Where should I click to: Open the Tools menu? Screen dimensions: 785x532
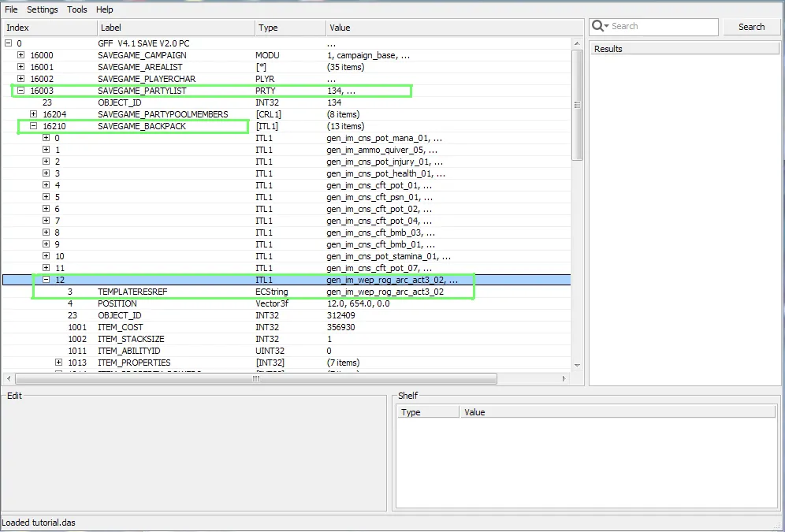click(x=77, y=9)
